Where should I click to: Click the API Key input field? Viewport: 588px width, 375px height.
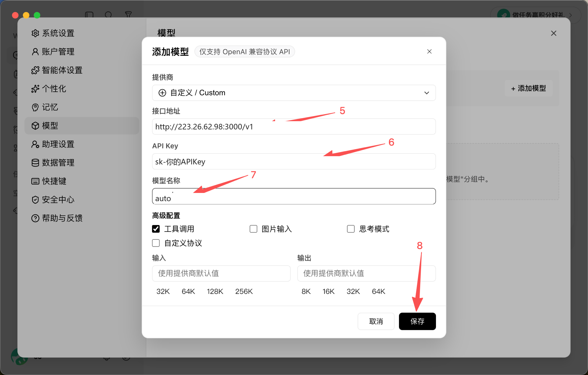(294, 161)
